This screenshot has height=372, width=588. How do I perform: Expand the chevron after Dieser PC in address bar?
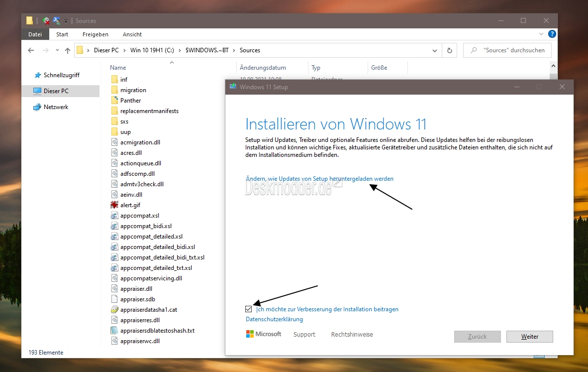[x=124, y=50]
